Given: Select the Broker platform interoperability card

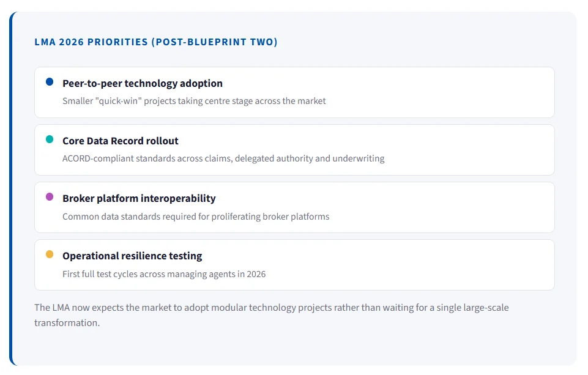Looking at the screenshot, I should [294, 207].
